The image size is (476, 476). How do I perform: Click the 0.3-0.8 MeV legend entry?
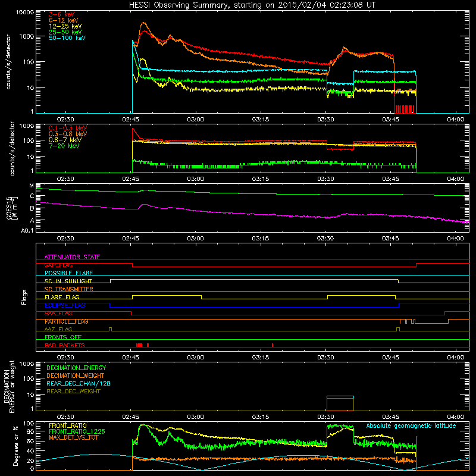pos(68,134)
